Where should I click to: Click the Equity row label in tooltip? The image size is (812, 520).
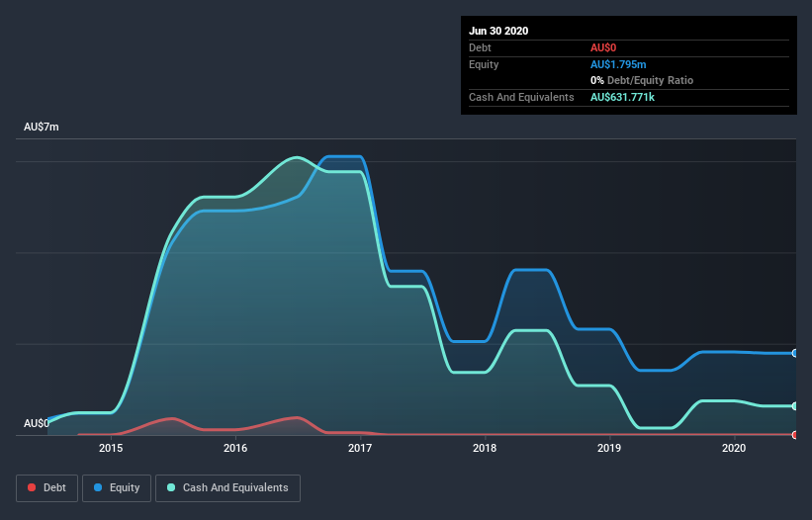(x=484, y=64)
